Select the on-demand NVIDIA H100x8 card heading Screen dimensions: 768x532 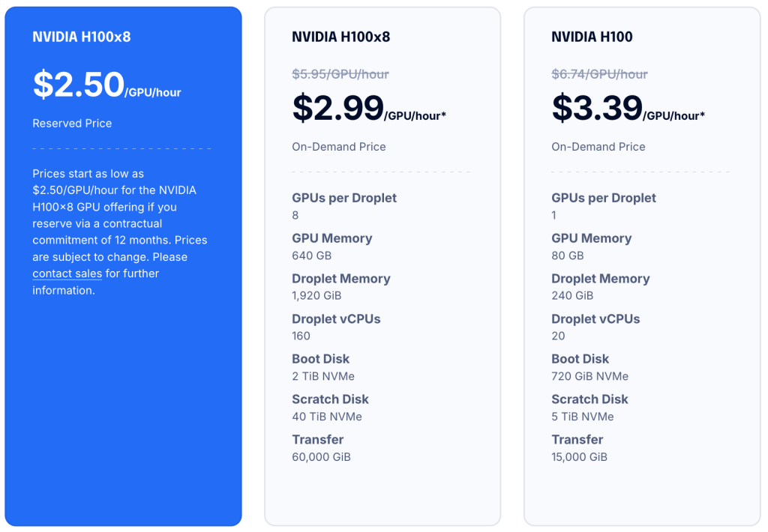coord(341,37)
